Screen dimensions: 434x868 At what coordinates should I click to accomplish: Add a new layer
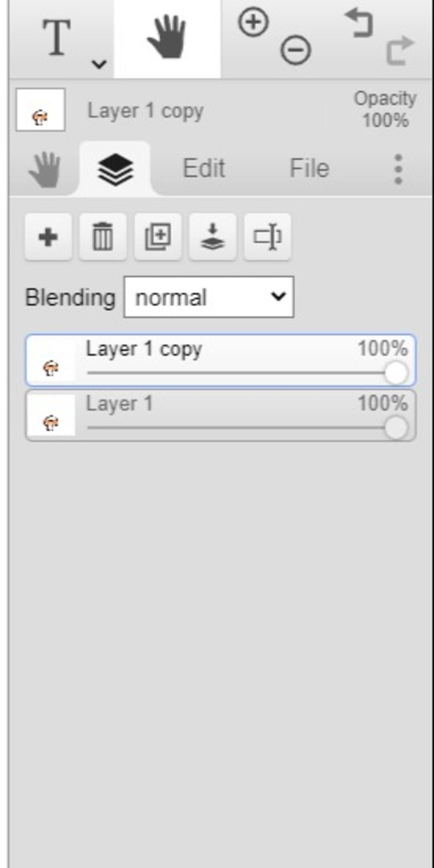[48, 237]
